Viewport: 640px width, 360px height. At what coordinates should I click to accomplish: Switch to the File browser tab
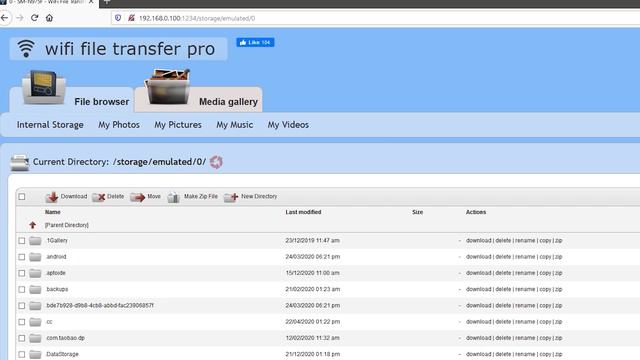click(x=71, y=99)
